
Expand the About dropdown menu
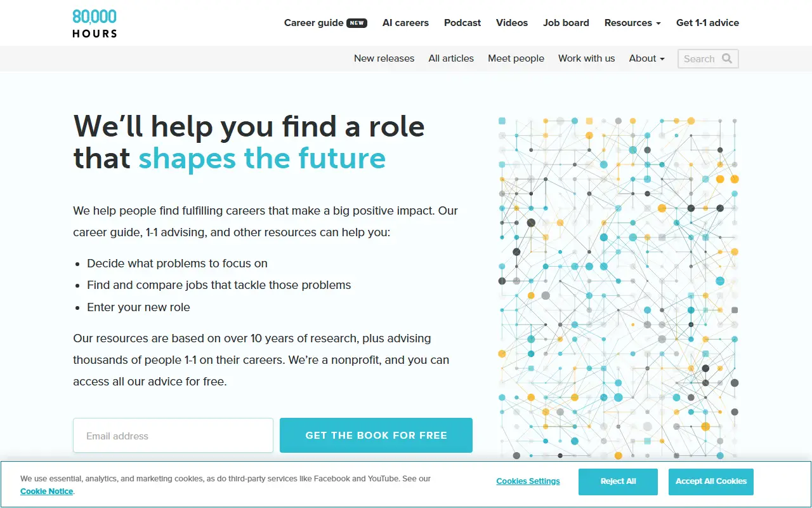coord(646,58)
